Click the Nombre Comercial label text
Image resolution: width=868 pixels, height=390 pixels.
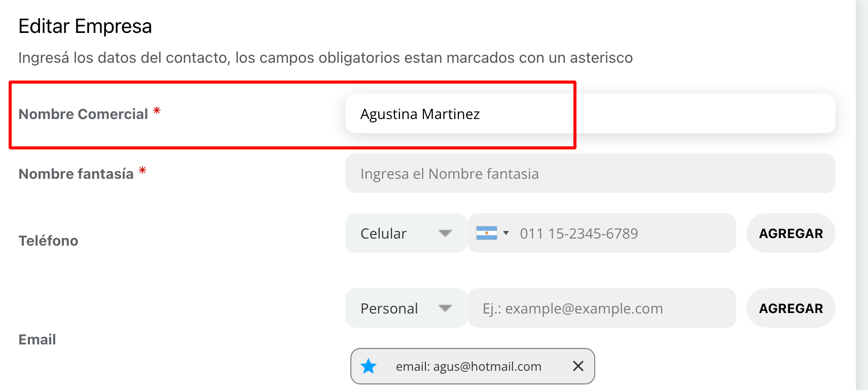pos(83,114)
